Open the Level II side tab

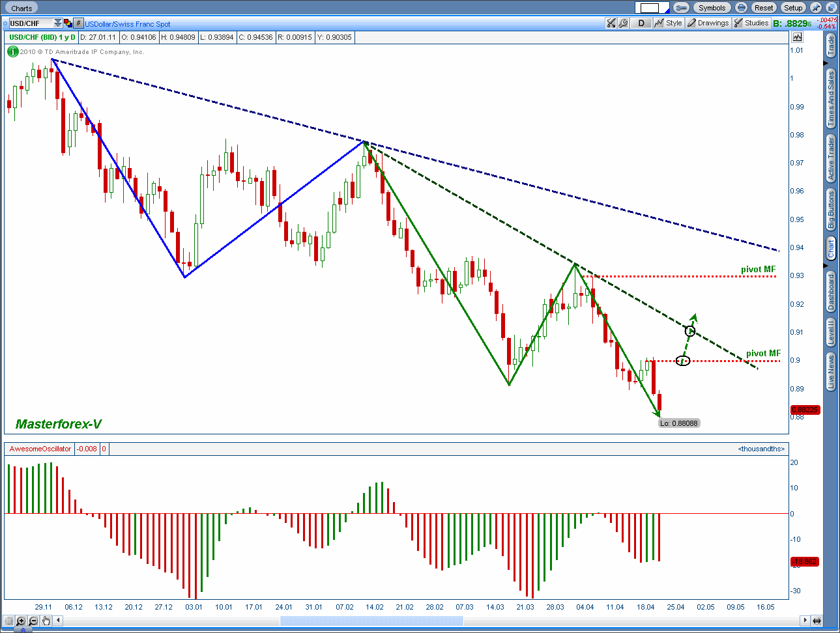tap(831, 332)
